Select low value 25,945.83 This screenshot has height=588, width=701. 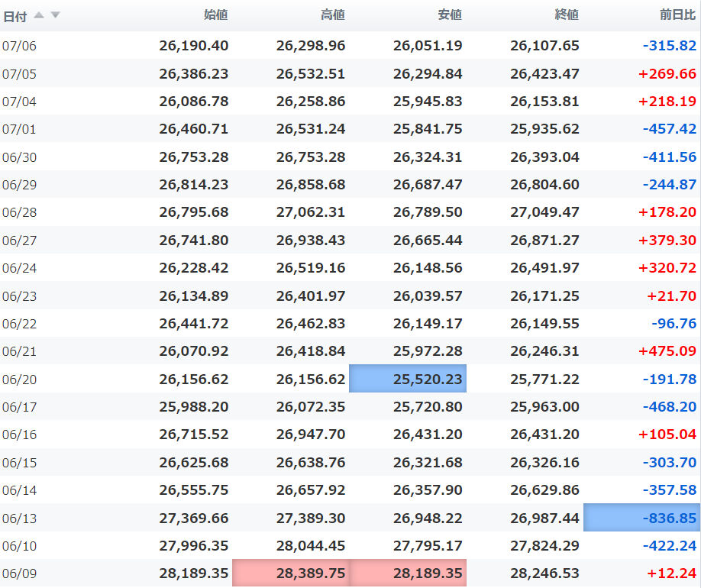point(428,102)
